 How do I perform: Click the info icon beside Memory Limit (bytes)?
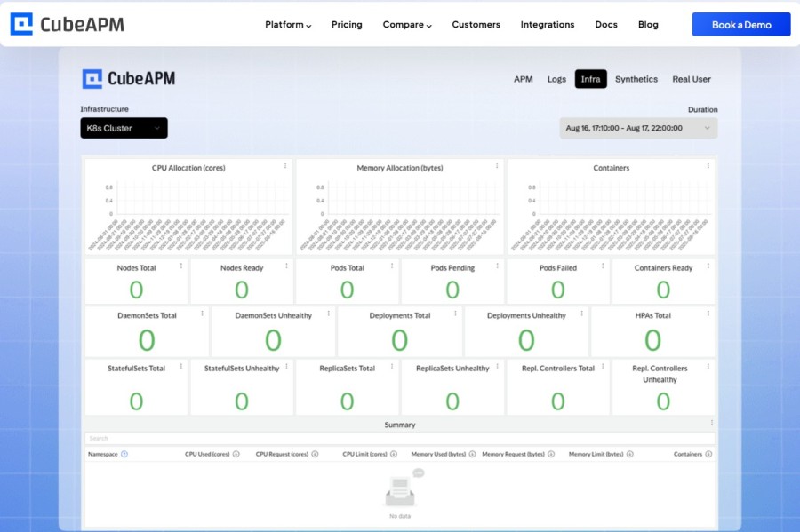(630, 454)
